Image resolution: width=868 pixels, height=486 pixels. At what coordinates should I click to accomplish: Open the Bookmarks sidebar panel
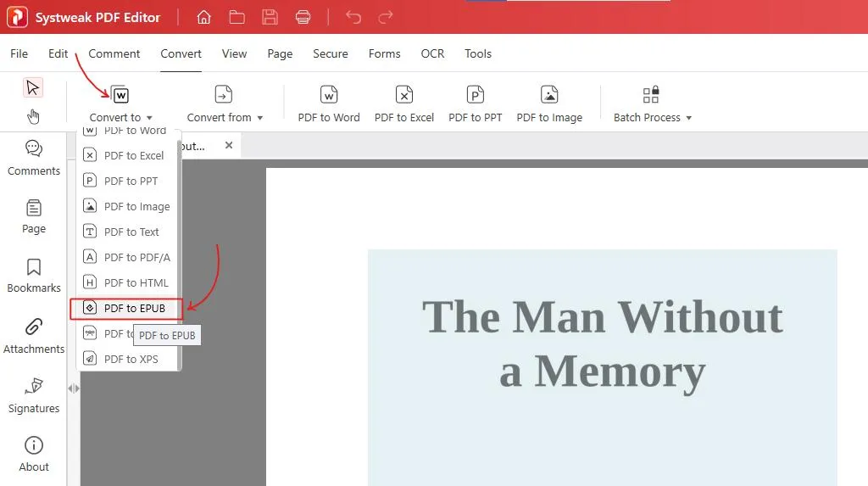(x=34, y=276)
